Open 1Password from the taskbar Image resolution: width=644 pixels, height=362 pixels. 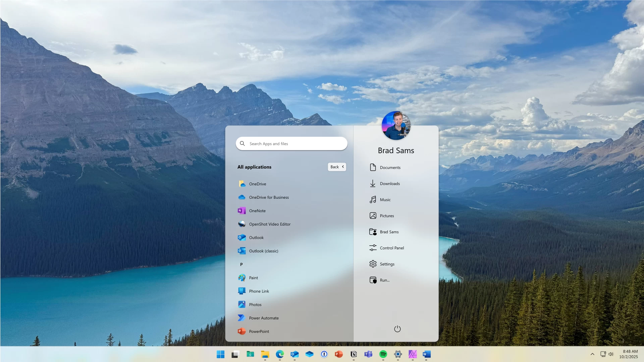pyautogui.click(x=324, y=354)
